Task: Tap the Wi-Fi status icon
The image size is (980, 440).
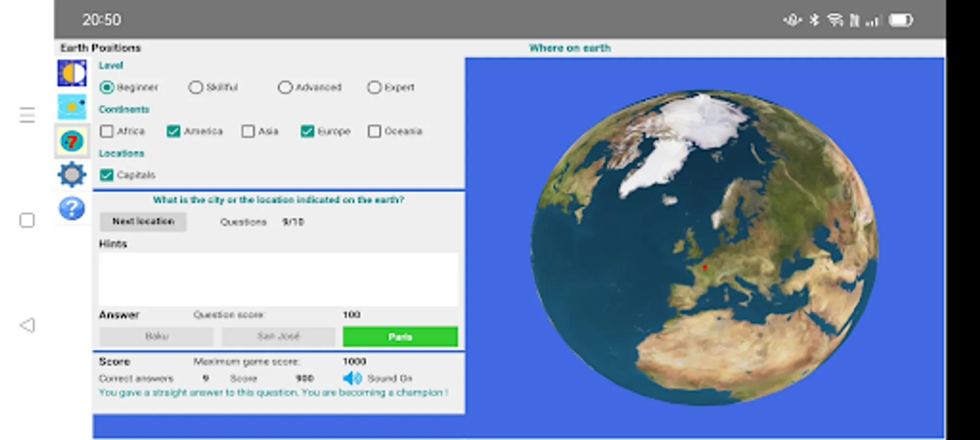Action: pos(835,20)
